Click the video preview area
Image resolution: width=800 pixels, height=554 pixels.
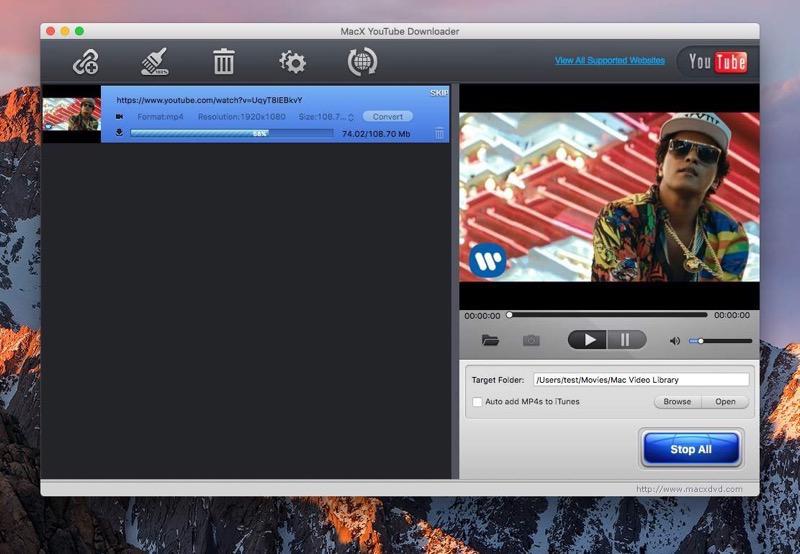pos(609,197)
